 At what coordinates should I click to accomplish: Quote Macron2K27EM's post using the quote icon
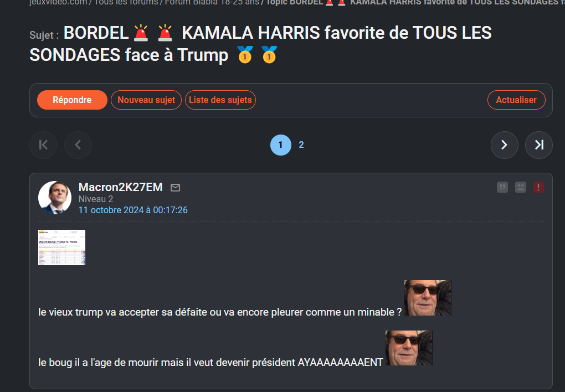(502, 187)
